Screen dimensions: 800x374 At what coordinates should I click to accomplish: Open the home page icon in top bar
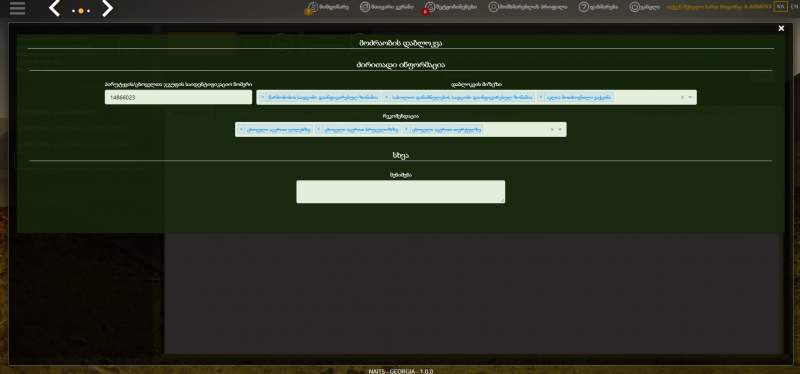tap(386, 7)
